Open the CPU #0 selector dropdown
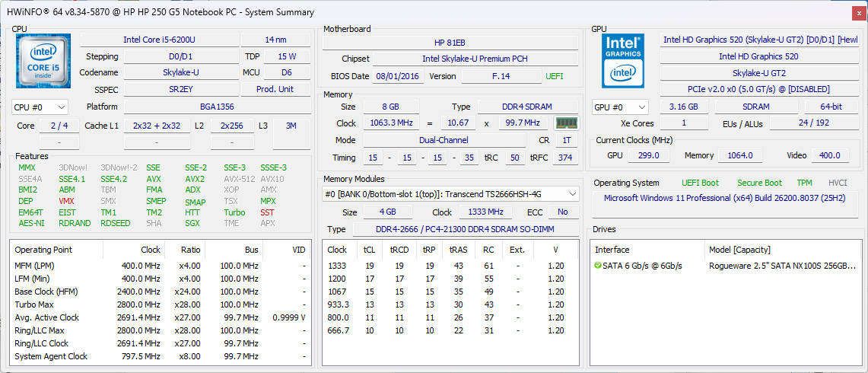 (40, 107)
